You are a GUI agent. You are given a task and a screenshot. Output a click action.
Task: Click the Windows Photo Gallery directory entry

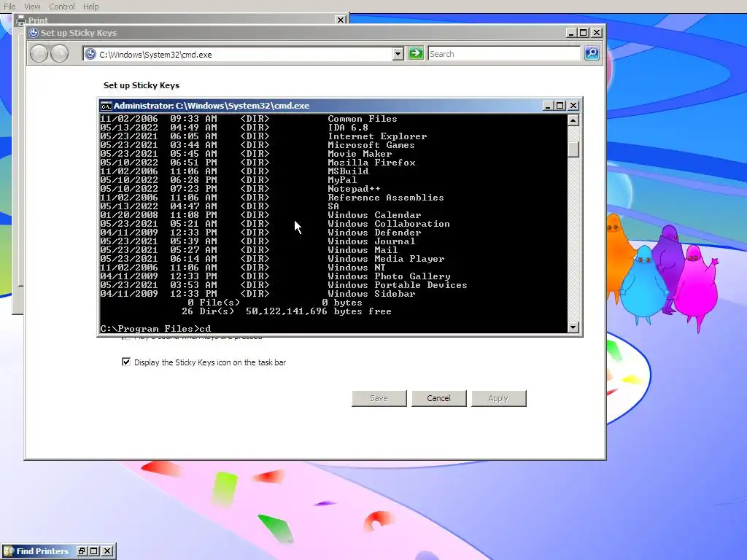[x=389, y=276]
